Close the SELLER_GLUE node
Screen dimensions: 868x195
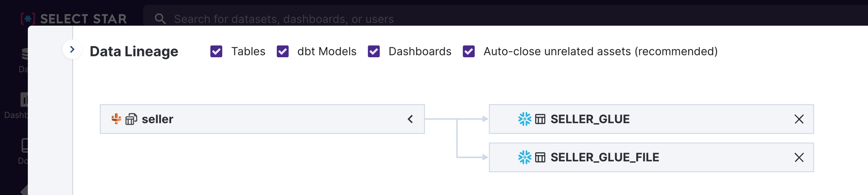click(x=799, y=119)
